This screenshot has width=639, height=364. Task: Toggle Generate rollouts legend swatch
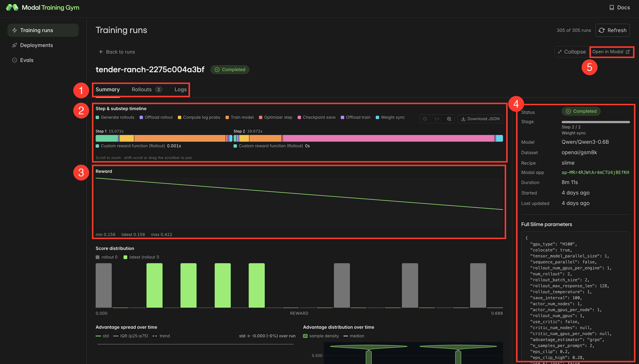pyautogui.click(x=98, y=117)
